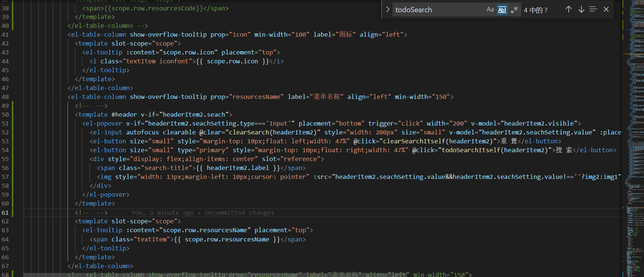
Task: Click 'headerItem2.seach' v-if on line 50
Action: pyautogui.click(x=194, y=114)
